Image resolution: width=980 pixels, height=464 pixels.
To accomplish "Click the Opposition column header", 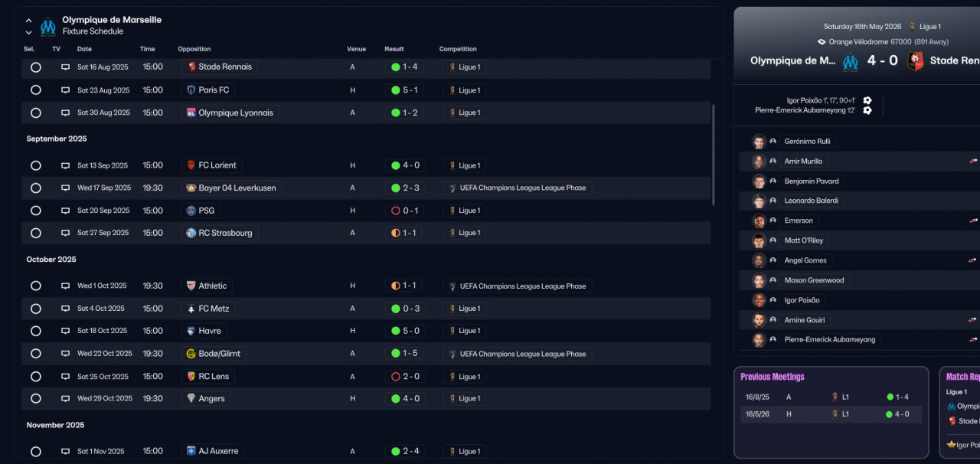I will [194, 49].
